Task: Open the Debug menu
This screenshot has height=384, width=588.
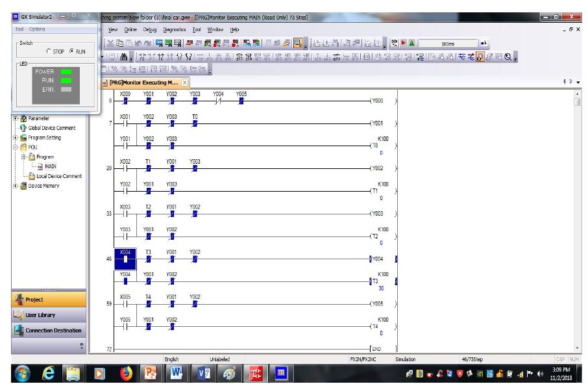Action: (x=150, y=29)
